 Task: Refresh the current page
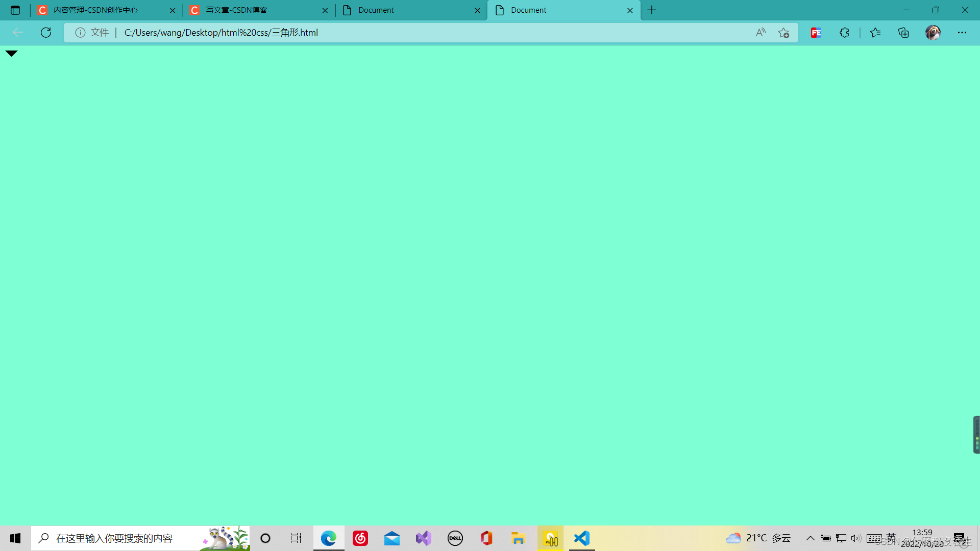click(46, 33)
